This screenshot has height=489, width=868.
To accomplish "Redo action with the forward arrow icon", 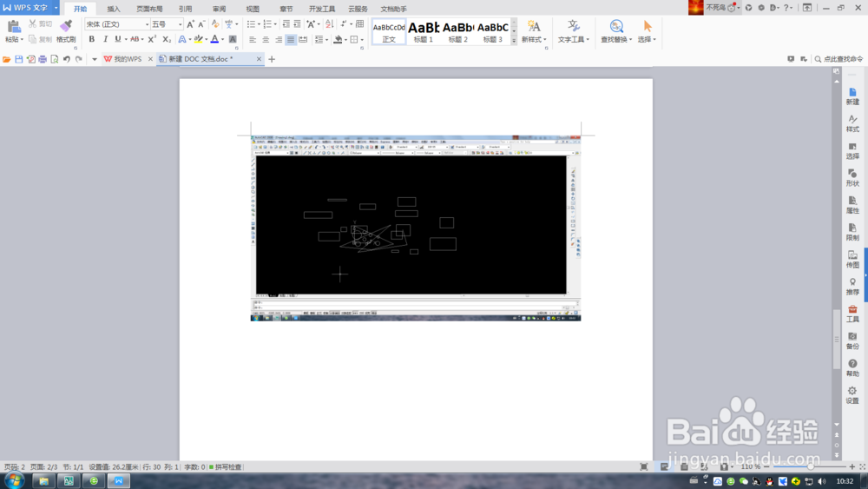I will click(79, 59).
